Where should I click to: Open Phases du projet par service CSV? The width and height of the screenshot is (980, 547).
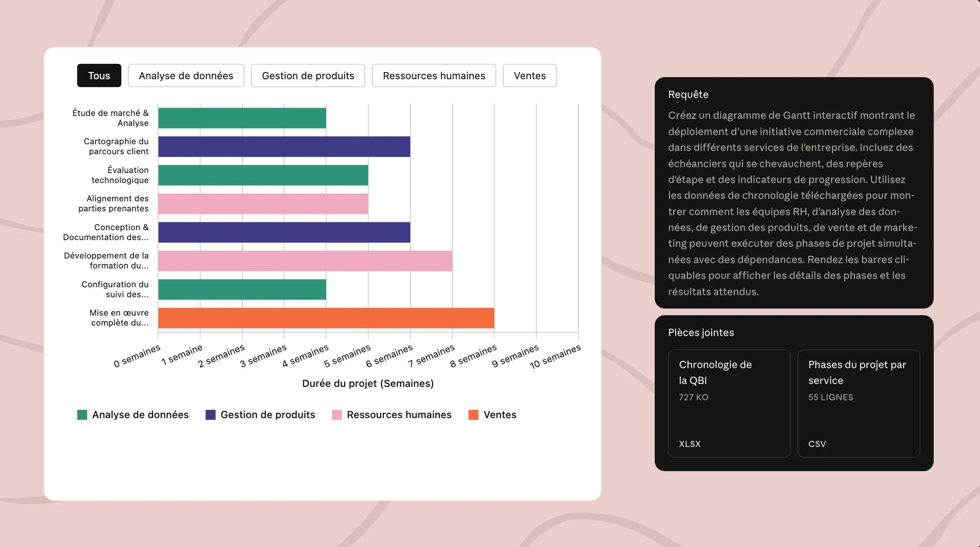(858, 403)
